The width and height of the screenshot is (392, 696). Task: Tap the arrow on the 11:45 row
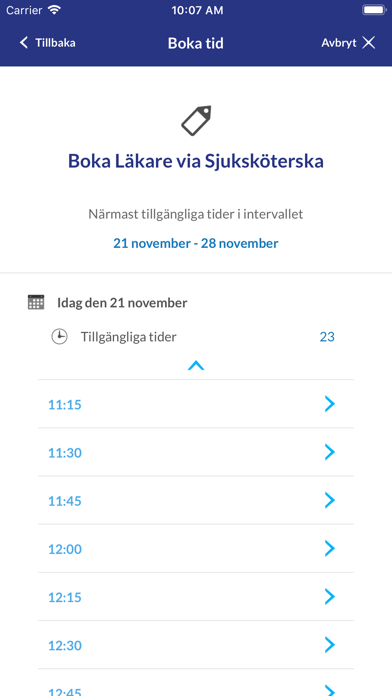pos(329,500)
